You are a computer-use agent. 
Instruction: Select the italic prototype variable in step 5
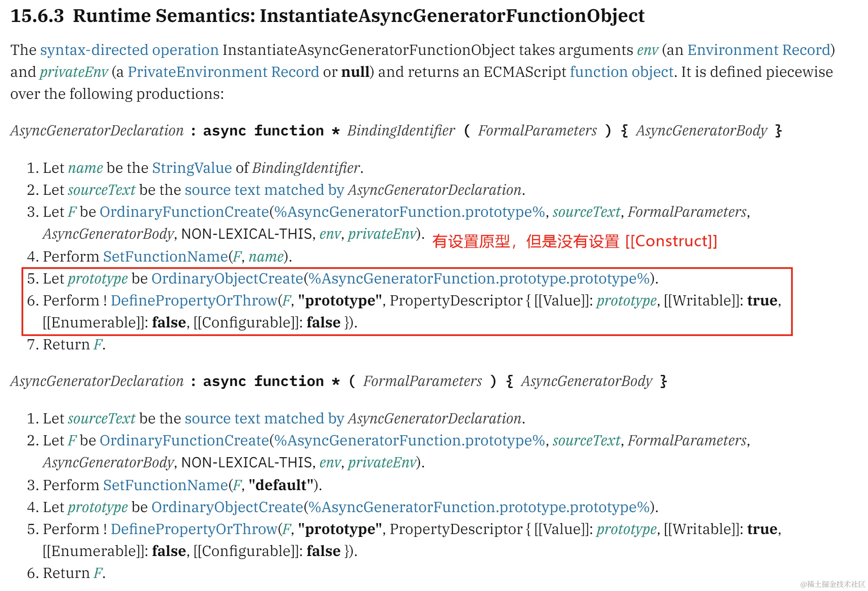click(98, 279)
